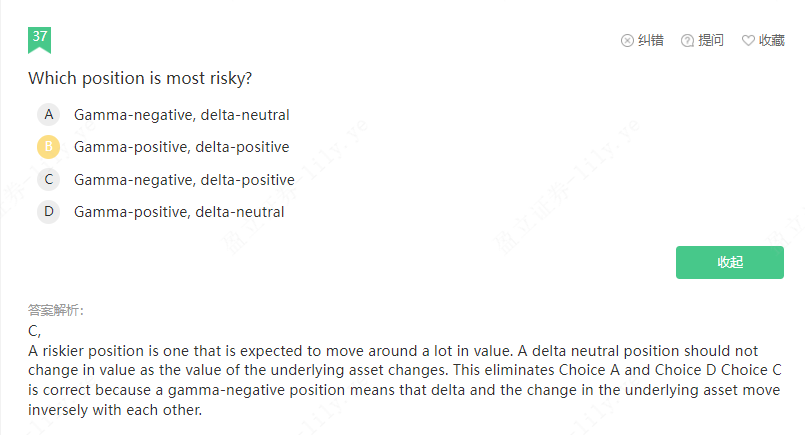Click the green question 37 bookmark badge
This screenshot has height=435, width=805.
tap(40, 39)
